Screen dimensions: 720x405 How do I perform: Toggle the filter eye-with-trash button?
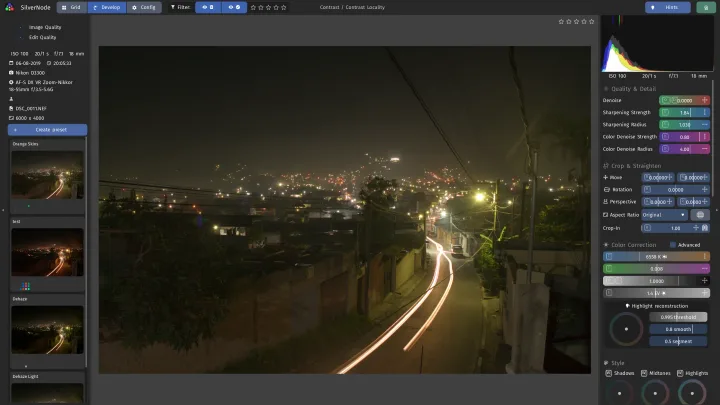[208, 7]
